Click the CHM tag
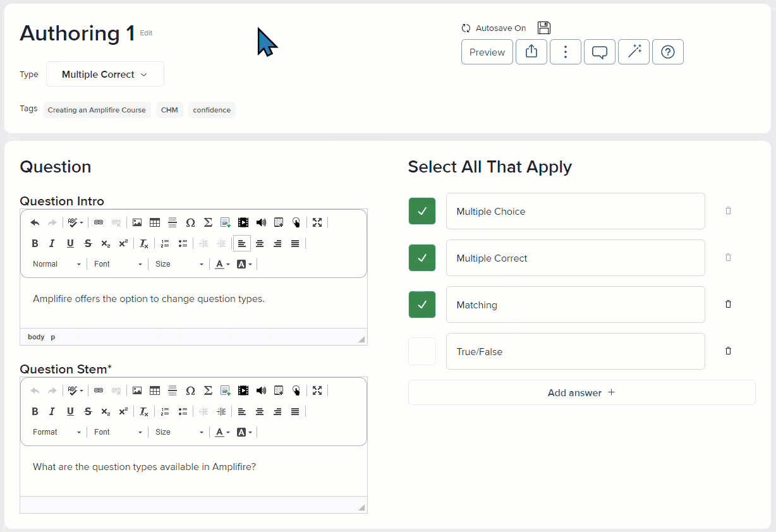Image resolution: width=776 pixels, height=532 pixels. [169, 110]
